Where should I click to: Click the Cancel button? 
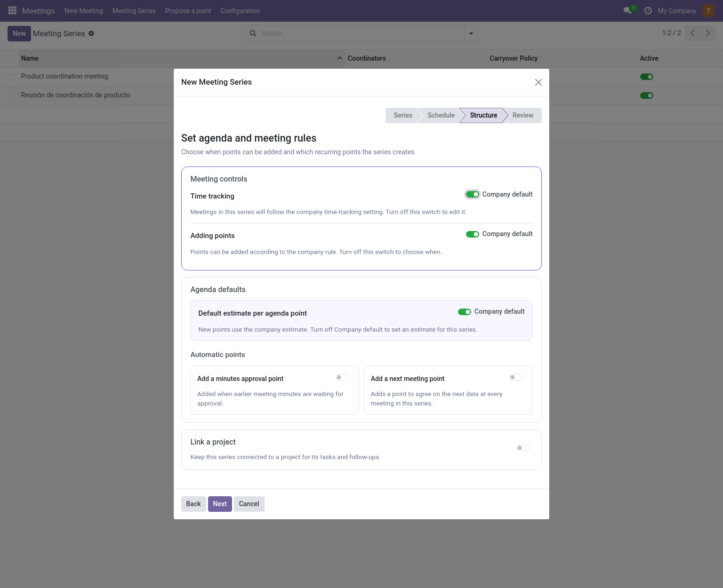249,504
